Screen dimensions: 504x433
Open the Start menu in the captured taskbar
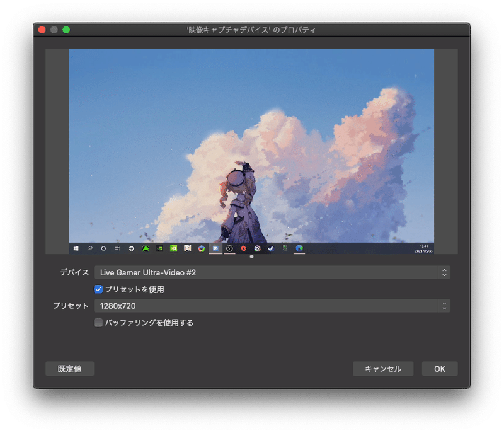(x=75, y=248)
